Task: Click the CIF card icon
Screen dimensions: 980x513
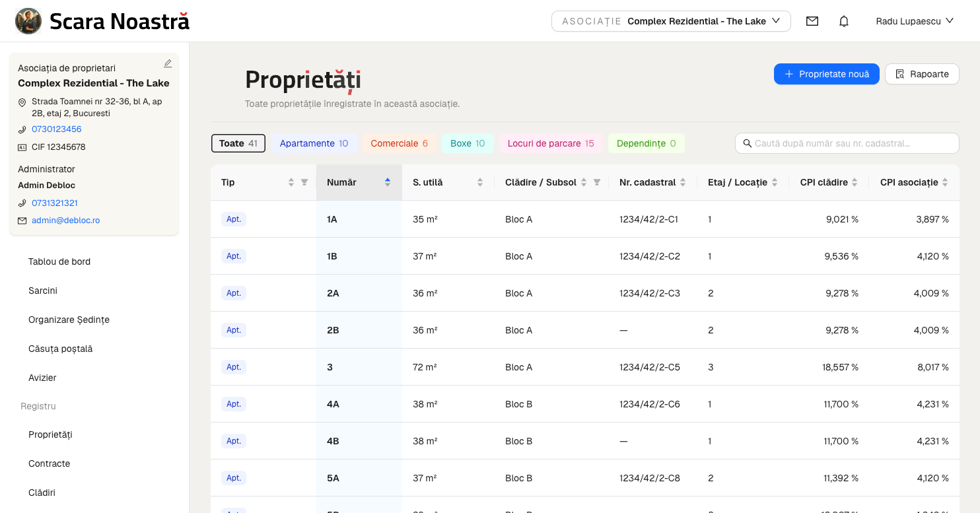Action: tap(22, 147)
